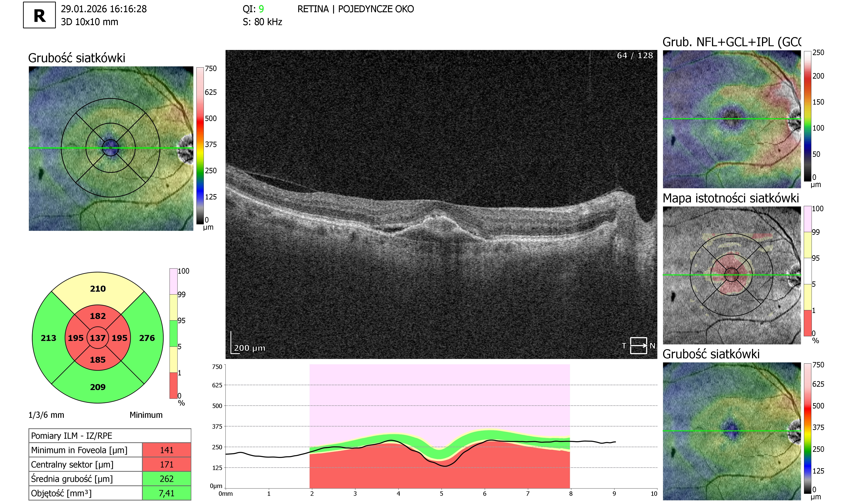Screen dimensions: 858x504
Task: Click the S: 80 kHz speed label
Action: click(x=262, y=22)
